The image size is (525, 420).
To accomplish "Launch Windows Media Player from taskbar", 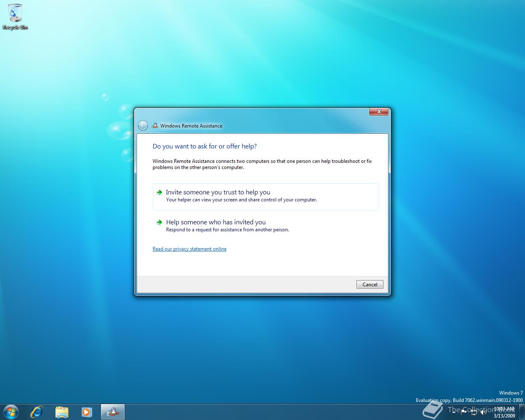I will (x=87, y=411).
